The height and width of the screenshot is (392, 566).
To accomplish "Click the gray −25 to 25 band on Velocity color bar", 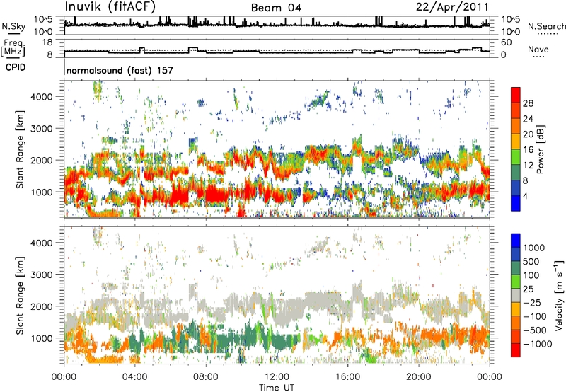I will click(516, 296).
